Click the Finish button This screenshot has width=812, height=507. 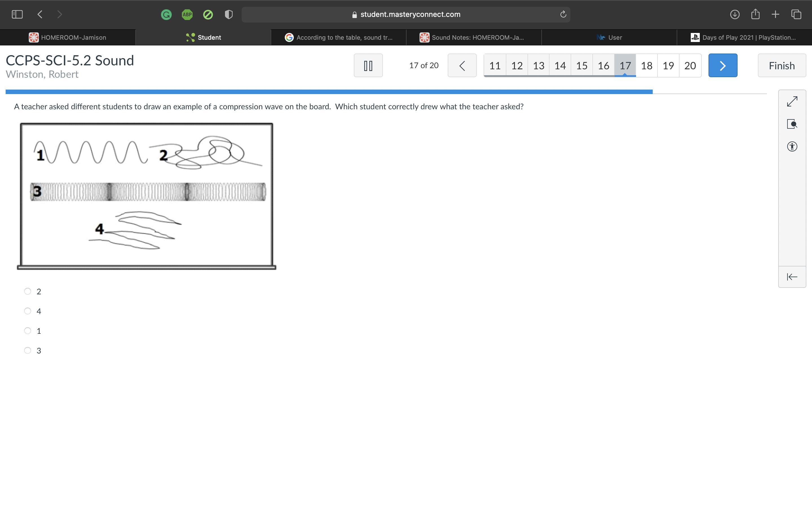(x=782, y=65)
